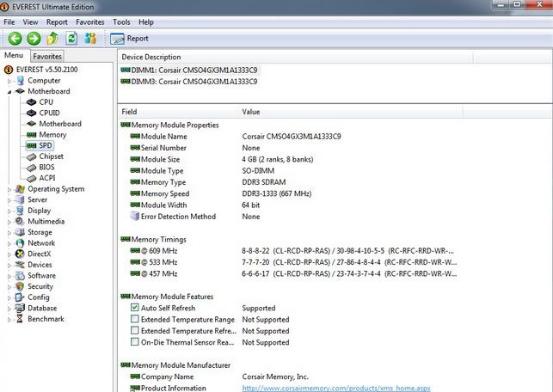Select DIMM3 Corsair device row
Screen dimensions: 553x392
click(x=189, y=82)
